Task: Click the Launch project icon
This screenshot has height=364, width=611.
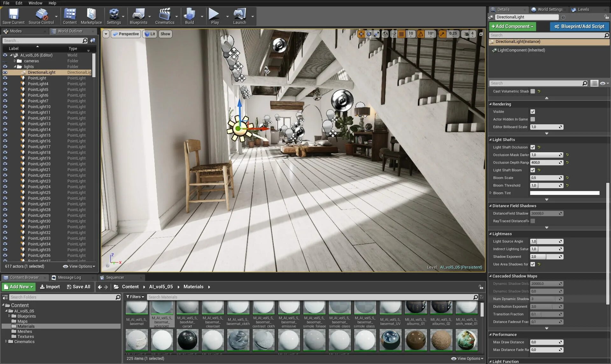Action: point(239,16)
